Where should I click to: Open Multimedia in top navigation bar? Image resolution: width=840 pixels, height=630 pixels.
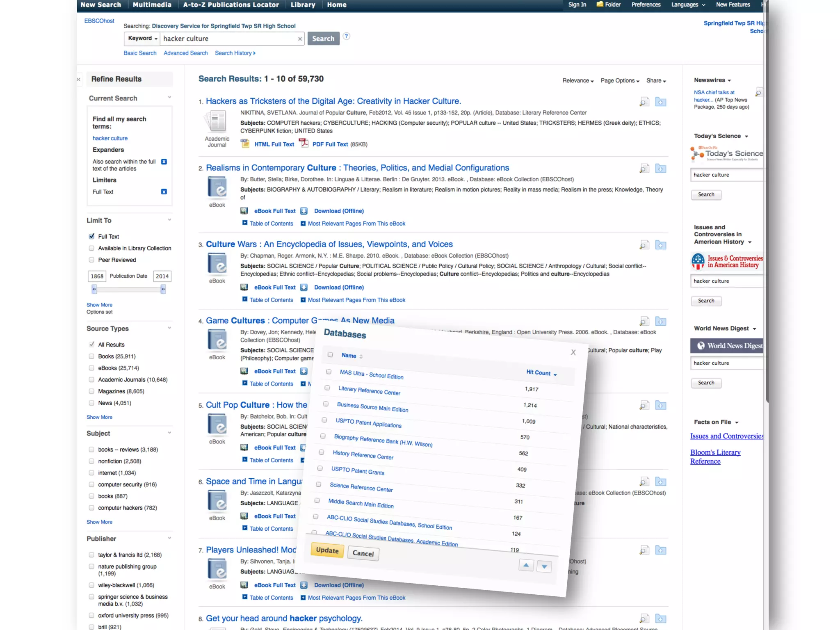tap(152, 5)
